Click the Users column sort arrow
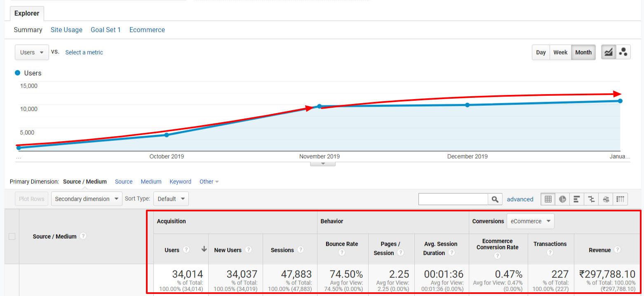 point(204,249)
